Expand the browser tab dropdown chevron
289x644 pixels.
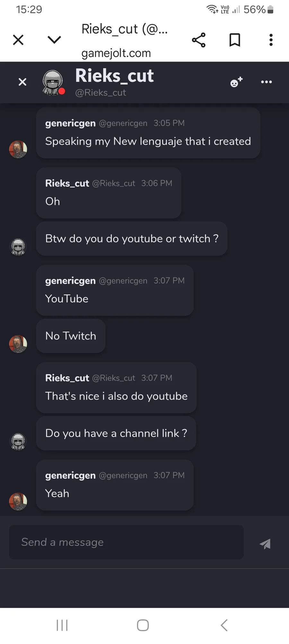[x=54, y=40]
